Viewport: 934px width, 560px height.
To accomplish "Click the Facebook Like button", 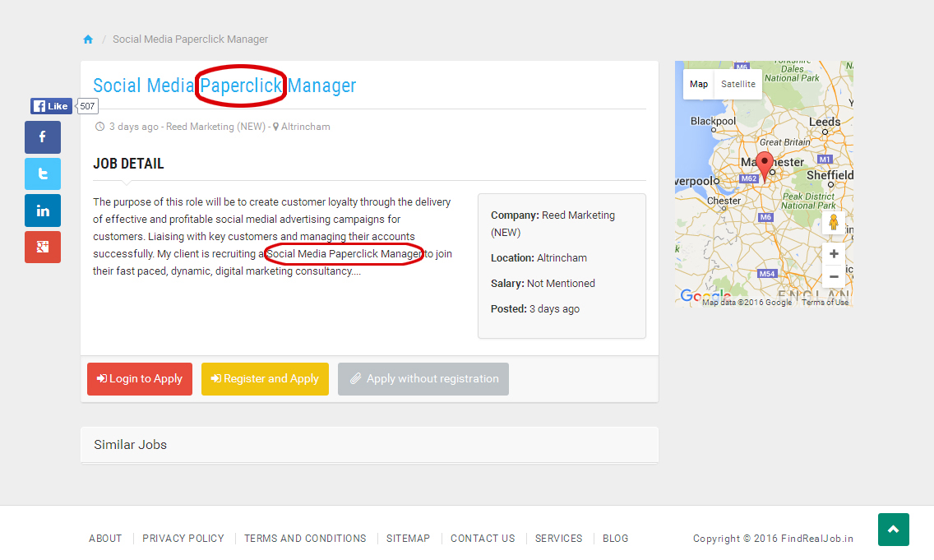I will tap(51, 106).
